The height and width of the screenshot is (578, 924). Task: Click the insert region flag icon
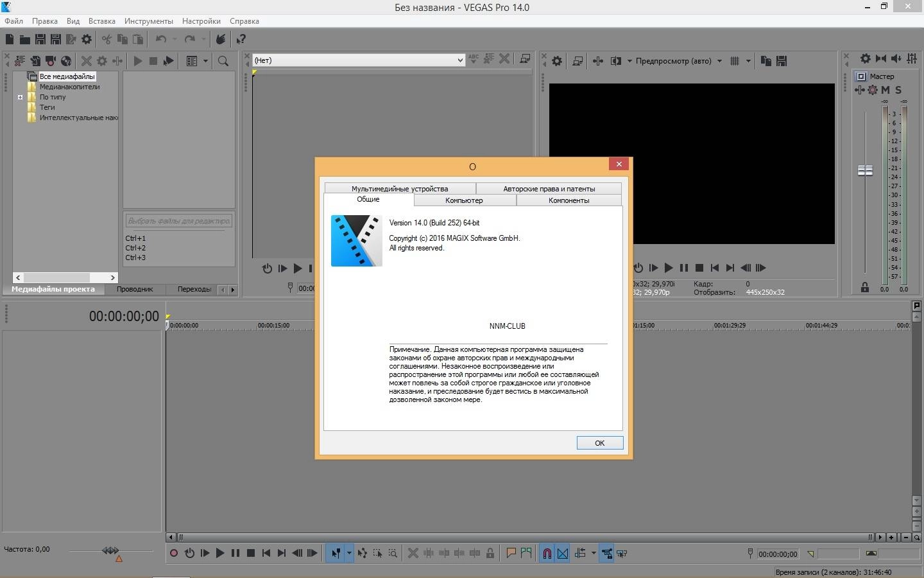(x=526, y=553)
